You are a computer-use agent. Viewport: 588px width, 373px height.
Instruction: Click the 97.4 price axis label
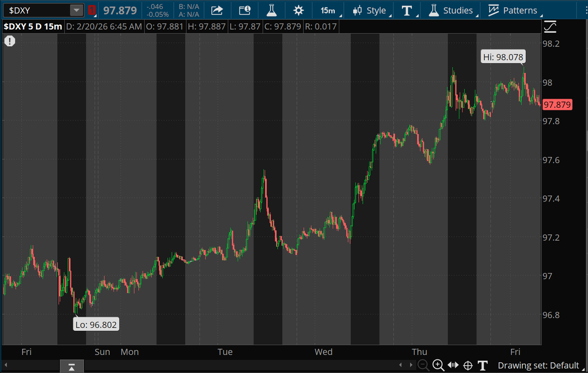[551, 199]
